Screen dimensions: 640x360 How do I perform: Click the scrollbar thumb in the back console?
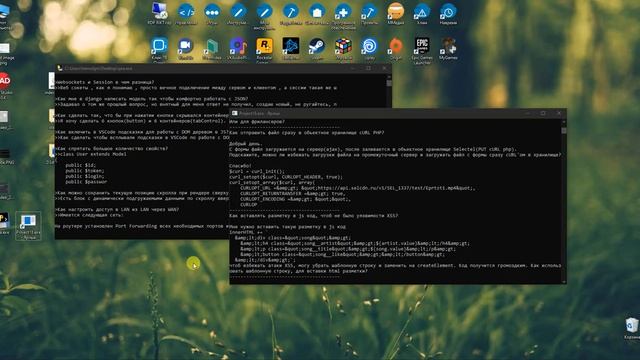pyautogui.click(x=389, y=83)
